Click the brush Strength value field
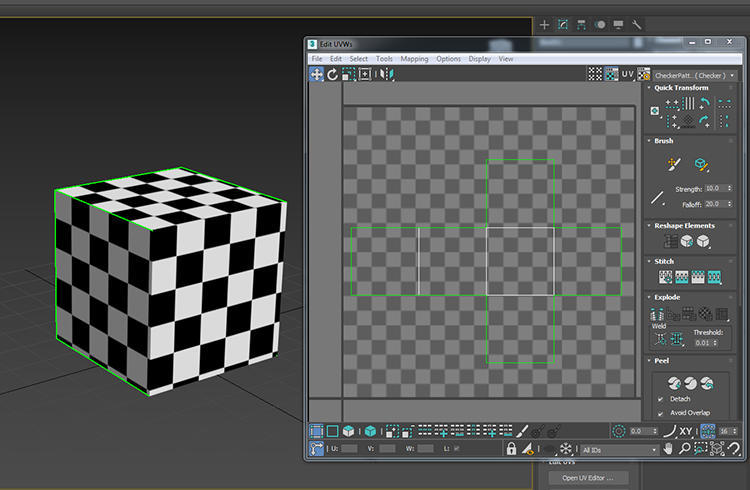Viewport: 750px width, 490px height. [716, 189]
